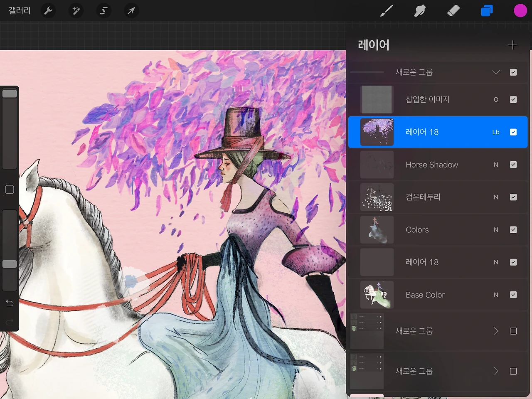Select the 검은테두리 layer name

click(423, 197)
